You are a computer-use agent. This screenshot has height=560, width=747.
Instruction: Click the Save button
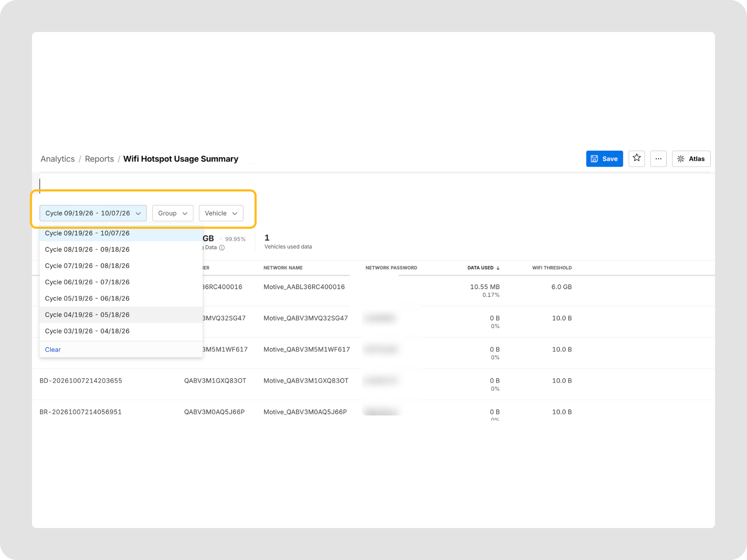tap(604, 159)
